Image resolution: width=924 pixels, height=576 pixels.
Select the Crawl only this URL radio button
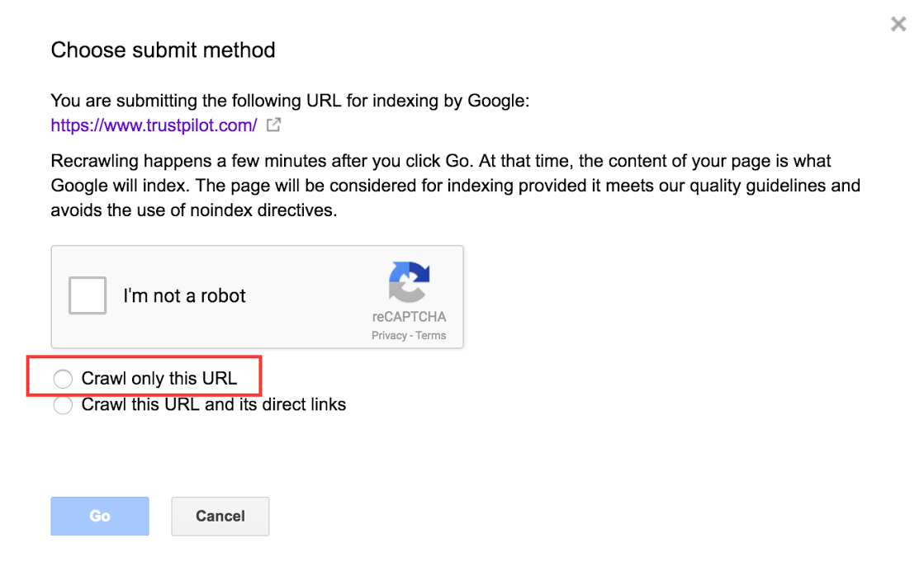(x=63, y=379)
